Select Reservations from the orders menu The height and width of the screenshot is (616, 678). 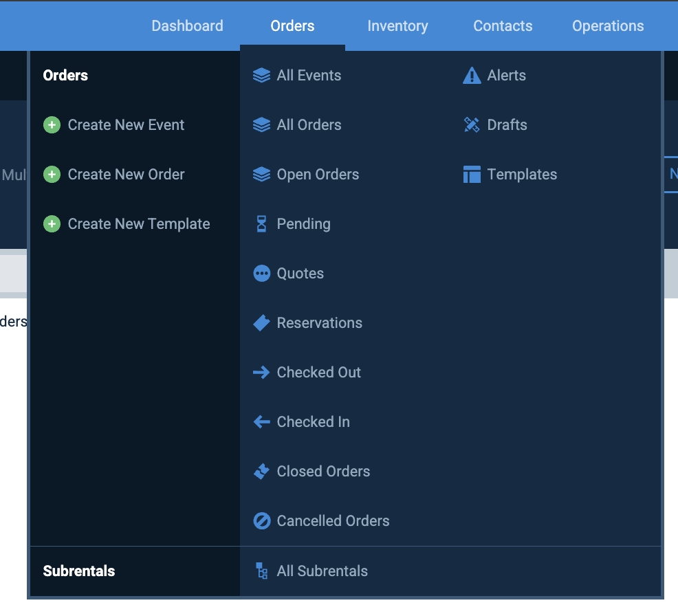319,323
